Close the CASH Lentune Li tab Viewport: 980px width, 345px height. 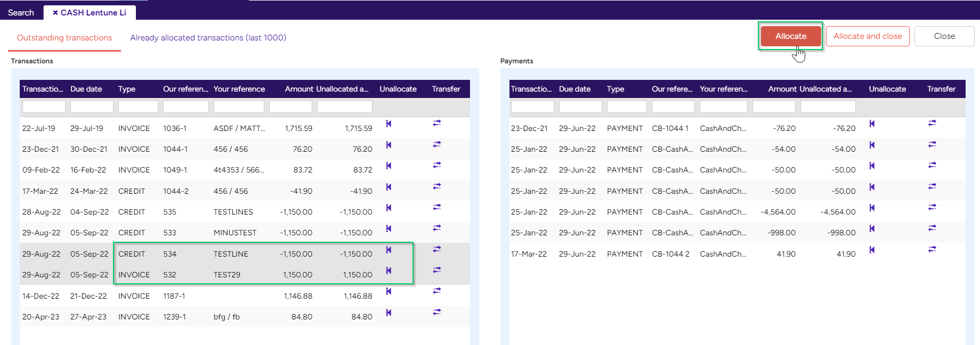[55, 13]
